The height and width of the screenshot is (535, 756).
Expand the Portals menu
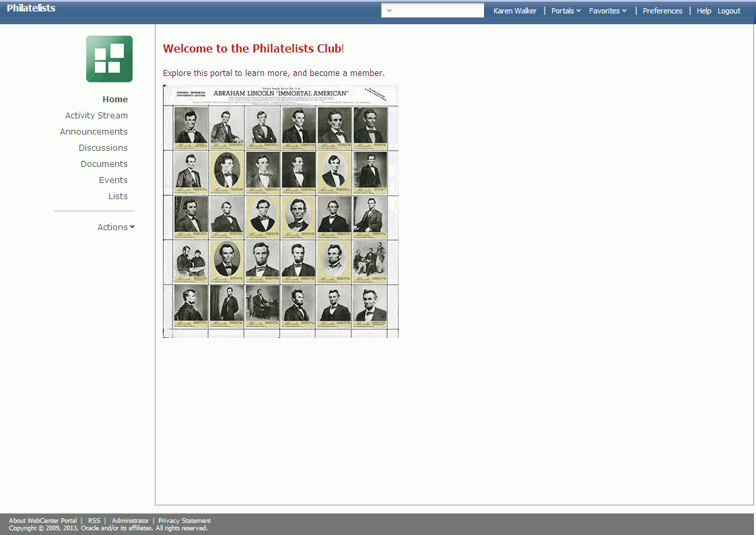566,11
